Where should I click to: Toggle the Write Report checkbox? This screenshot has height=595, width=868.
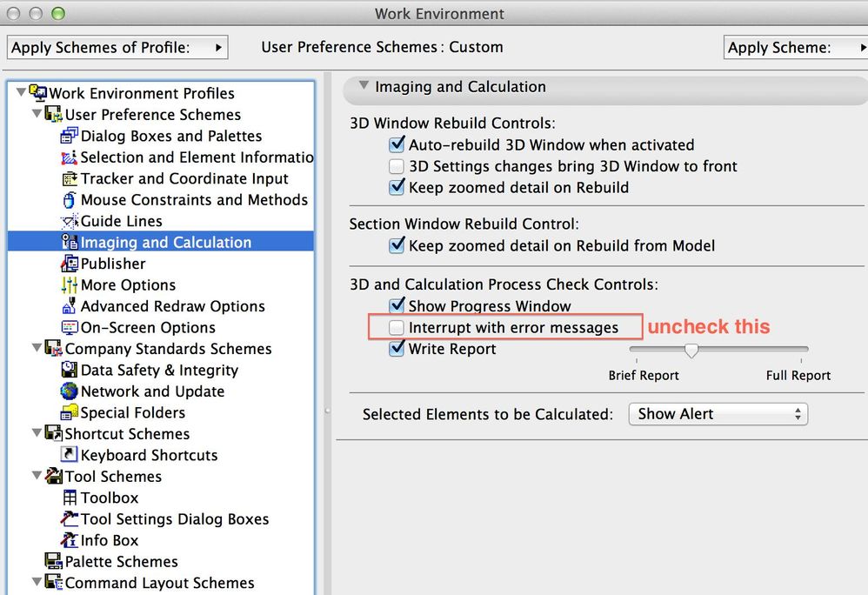[x=397, y=349]
